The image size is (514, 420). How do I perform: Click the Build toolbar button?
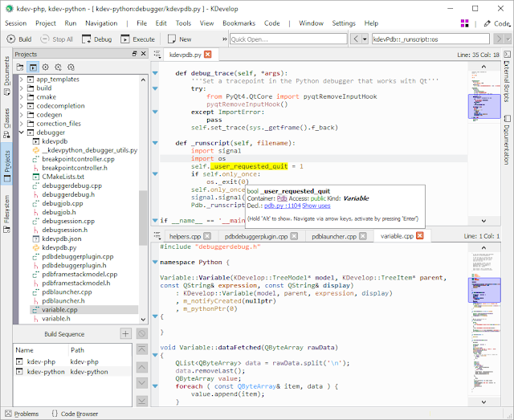pos(19,39)
